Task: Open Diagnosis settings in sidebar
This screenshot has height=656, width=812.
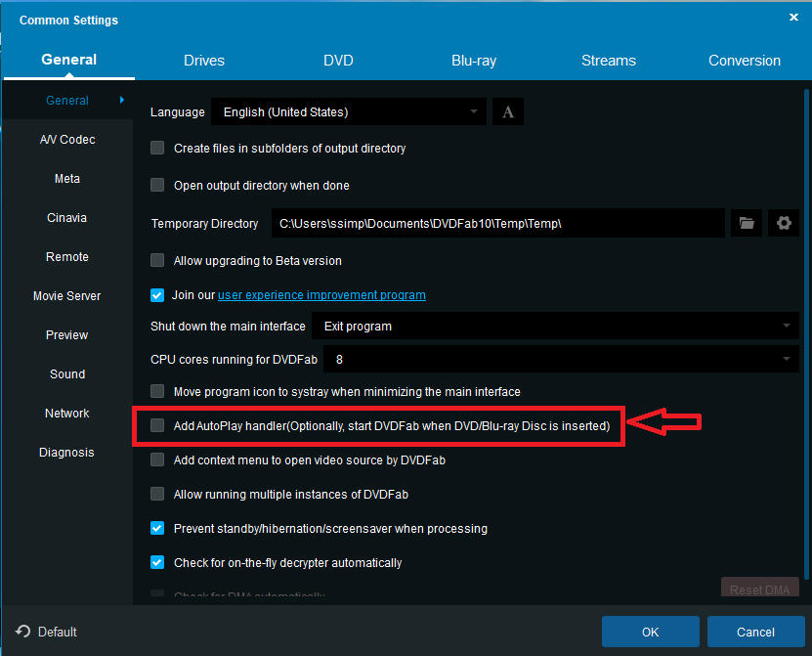Action: (x=67, y=453)
